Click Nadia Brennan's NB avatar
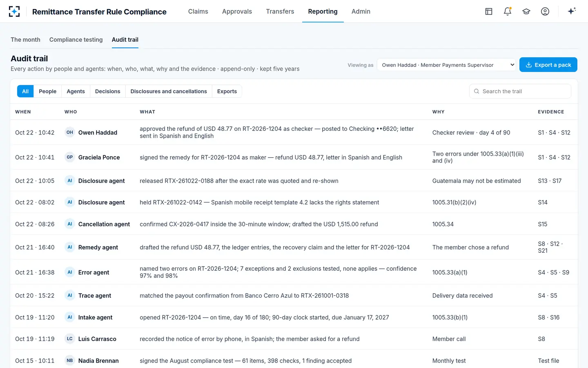588x368 pixels. tap(70, 361)
